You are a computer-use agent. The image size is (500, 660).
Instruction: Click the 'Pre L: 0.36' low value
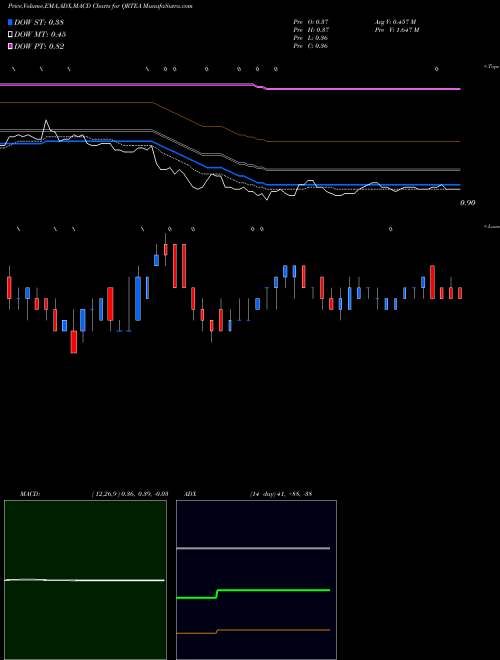click(311, 38)
